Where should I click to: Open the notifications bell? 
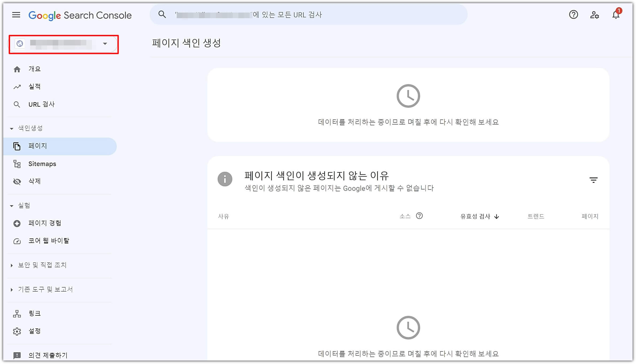click(x=616, y=15)
